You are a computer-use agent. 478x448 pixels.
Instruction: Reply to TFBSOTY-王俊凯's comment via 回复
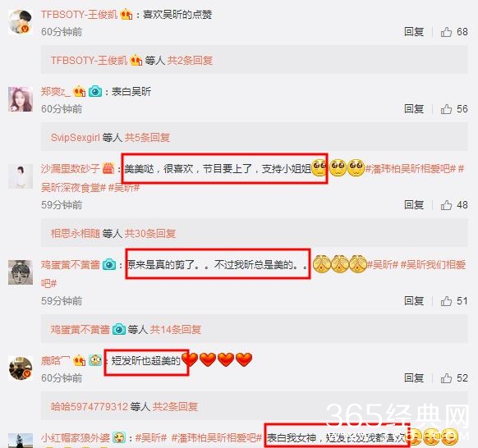(x=414, y=32)
